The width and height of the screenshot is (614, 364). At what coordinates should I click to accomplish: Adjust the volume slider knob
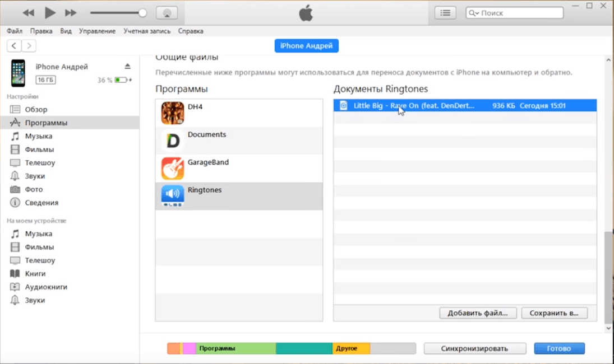[142, 13]
